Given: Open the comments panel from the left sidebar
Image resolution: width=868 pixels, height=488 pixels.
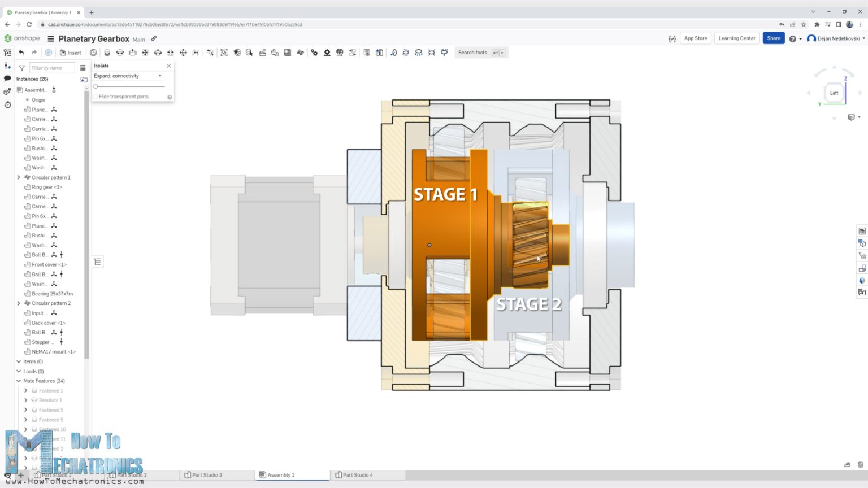Looking at the screenshot, I should (x=7, y=79).
